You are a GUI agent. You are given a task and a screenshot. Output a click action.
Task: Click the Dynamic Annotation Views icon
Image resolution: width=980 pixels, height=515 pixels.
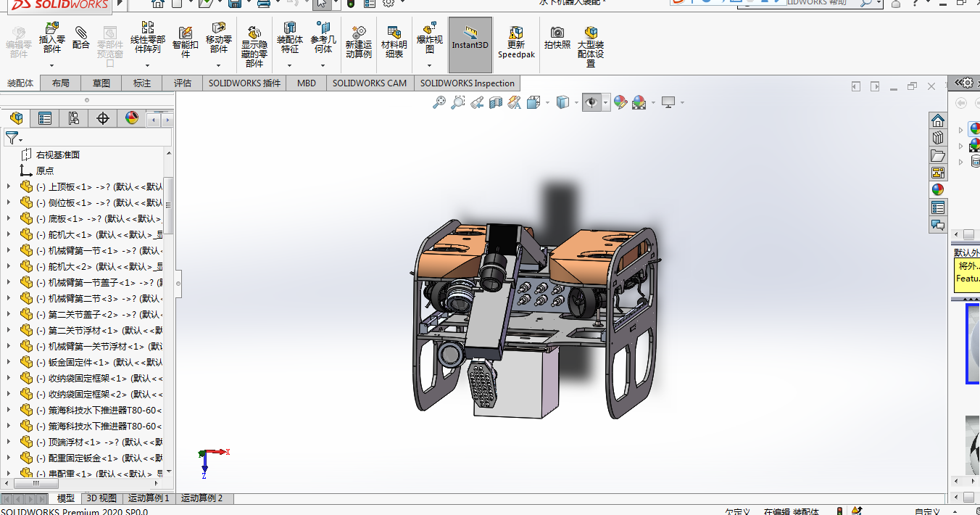pyautogui.click(x=514, y=103)
